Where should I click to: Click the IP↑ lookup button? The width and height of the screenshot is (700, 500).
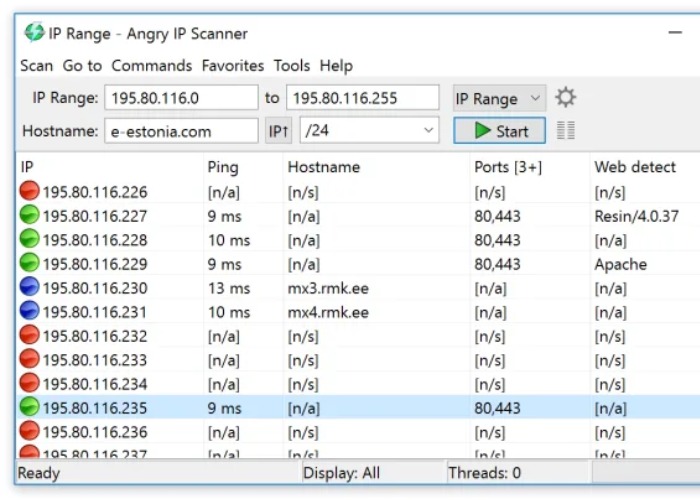[279, 131]
